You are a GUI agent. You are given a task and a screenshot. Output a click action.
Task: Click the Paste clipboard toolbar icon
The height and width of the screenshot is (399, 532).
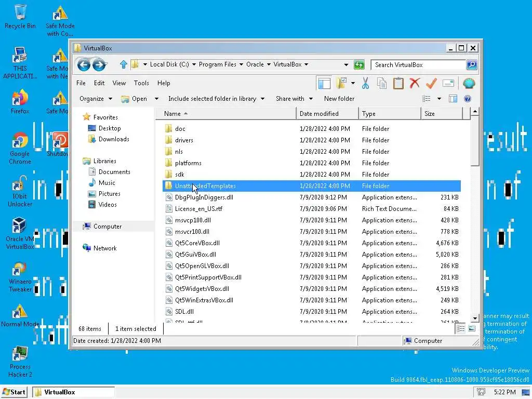[398, 83]
